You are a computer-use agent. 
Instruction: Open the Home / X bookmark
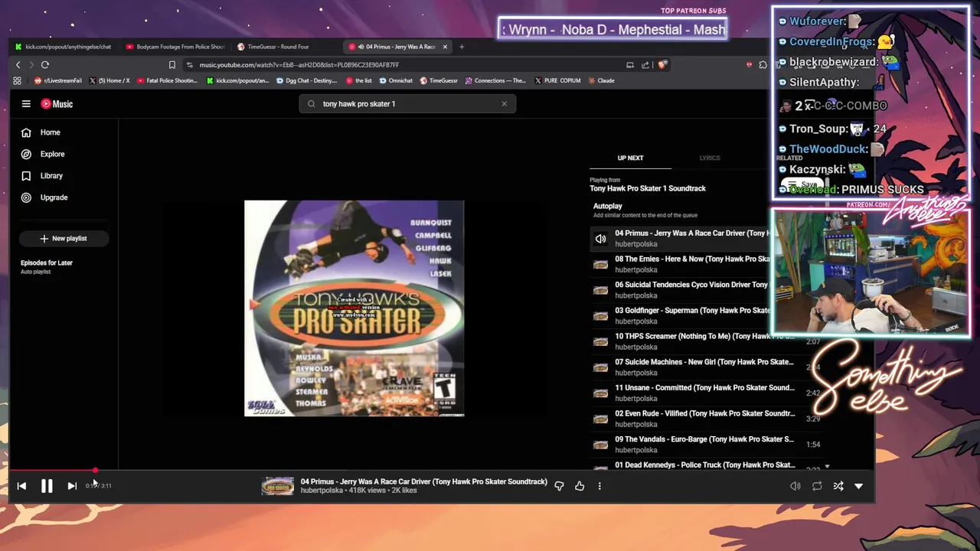click(x=109, y=80)
